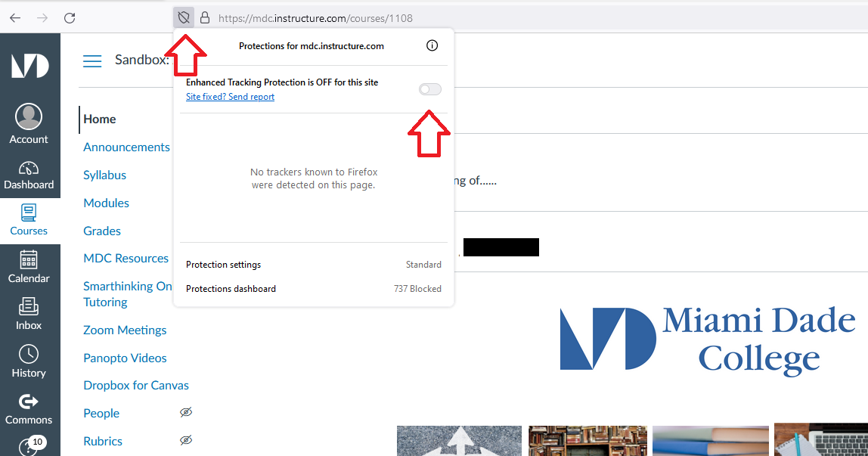Open Protections dashboard 737 Blocked row
This screenshot has height=456, width=868.
(x=313, y=289)
